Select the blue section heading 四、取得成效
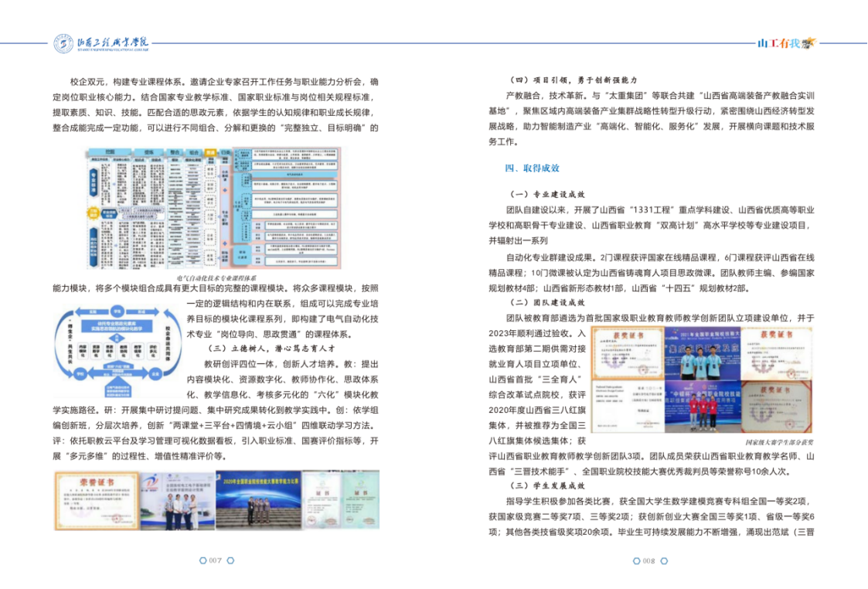The width and height of the screenshot is (868, 589). [532, 169]
